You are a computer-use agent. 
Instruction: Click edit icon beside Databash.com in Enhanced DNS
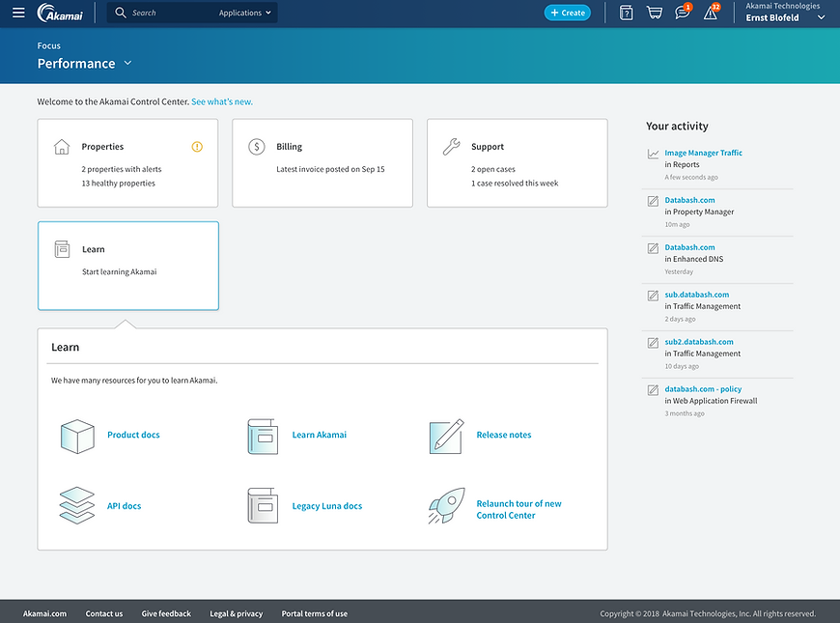653,248
